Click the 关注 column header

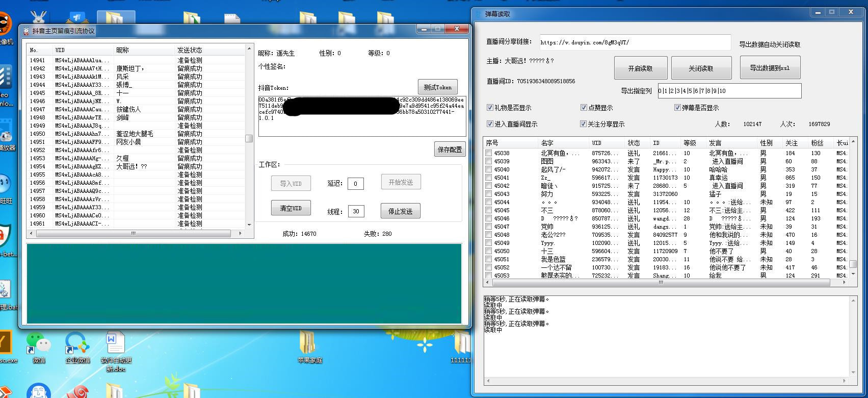tap(795, 143)
